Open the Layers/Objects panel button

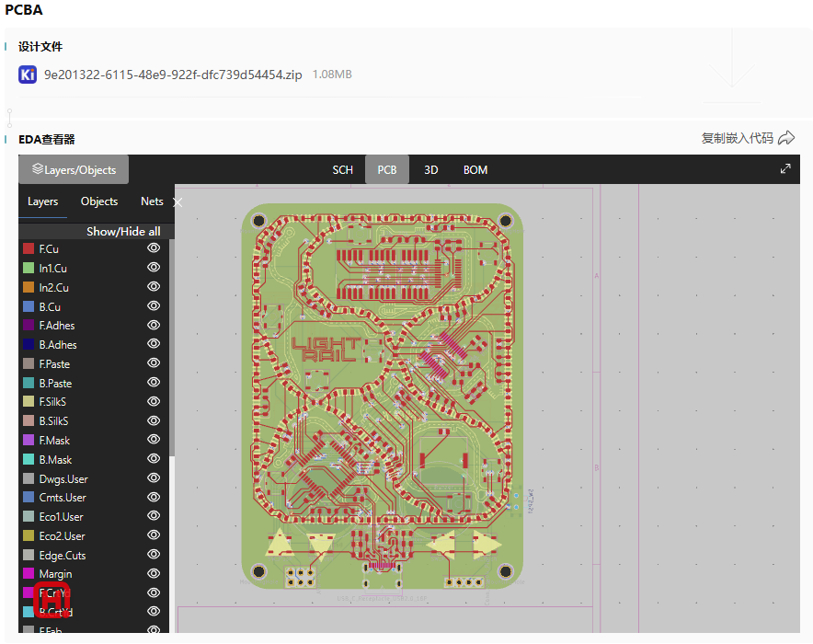tap(74, 169)
